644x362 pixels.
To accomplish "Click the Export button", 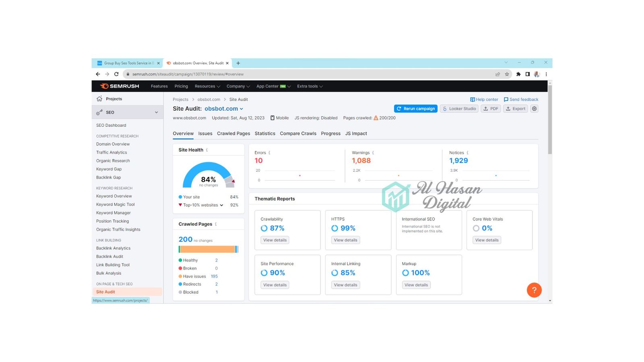I will (516, 109).
